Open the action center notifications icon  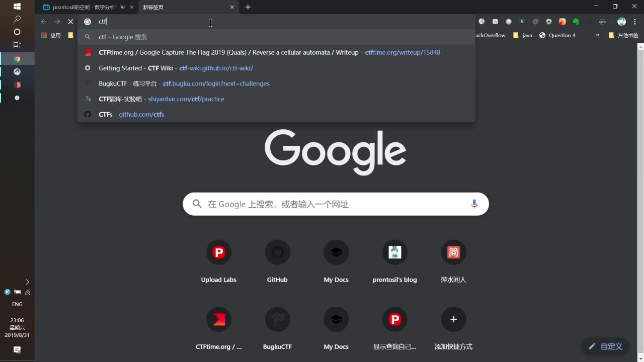click(x=17, y=350)
